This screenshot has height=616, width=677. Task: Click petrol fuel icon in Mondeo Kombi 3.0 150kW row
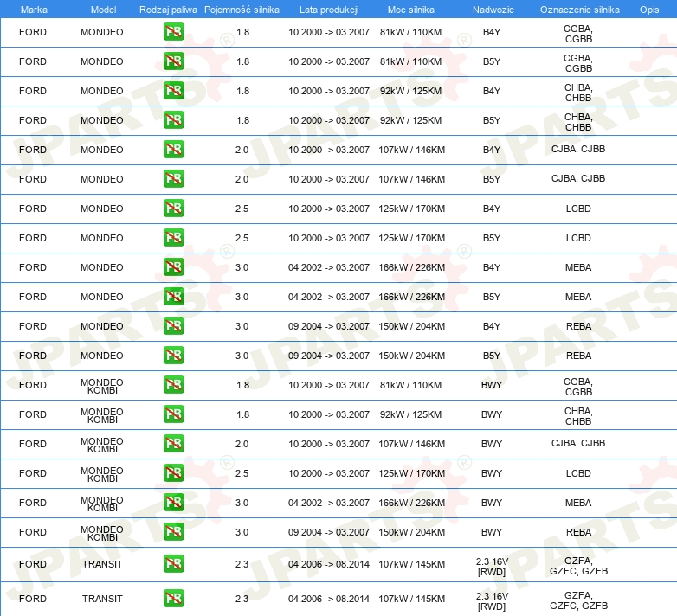173,531
